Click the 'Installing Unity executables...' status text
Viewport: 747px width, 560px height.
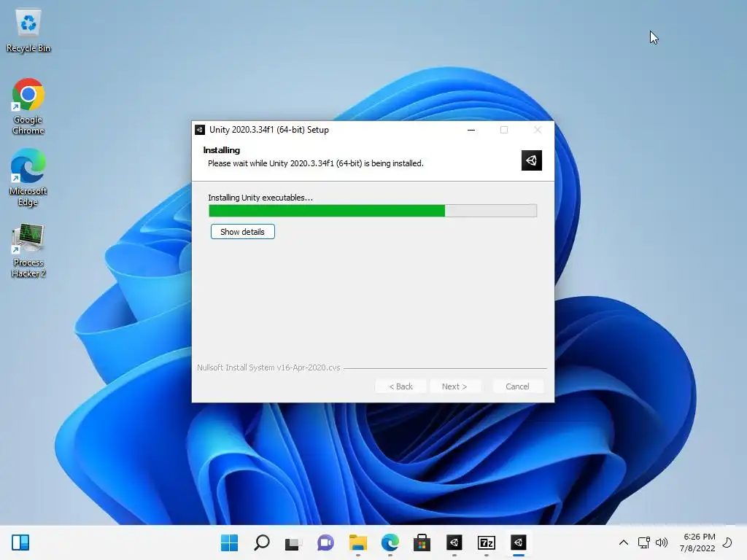pos(260,198)
